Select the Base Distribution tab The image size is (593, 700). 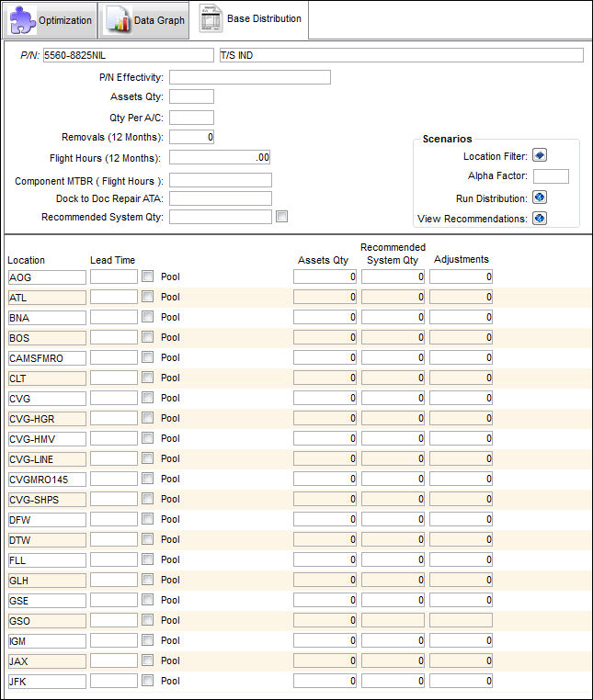click(x=249, y=19)
